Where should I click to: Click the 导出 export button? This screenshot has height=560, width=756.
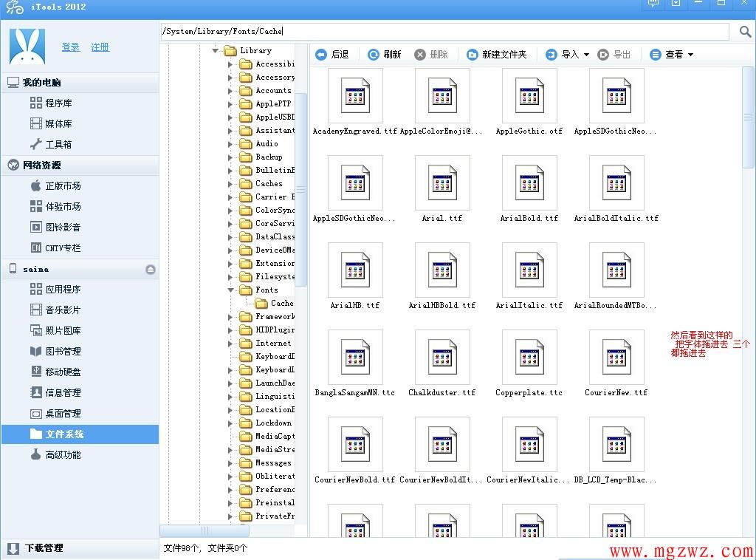point(614,55)
